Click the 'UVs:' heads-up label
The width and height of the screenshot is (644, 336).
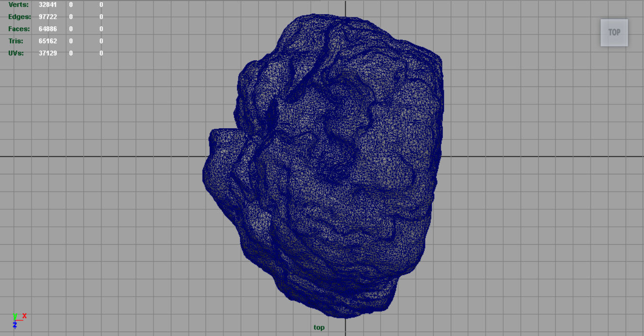tap(16, 53)
